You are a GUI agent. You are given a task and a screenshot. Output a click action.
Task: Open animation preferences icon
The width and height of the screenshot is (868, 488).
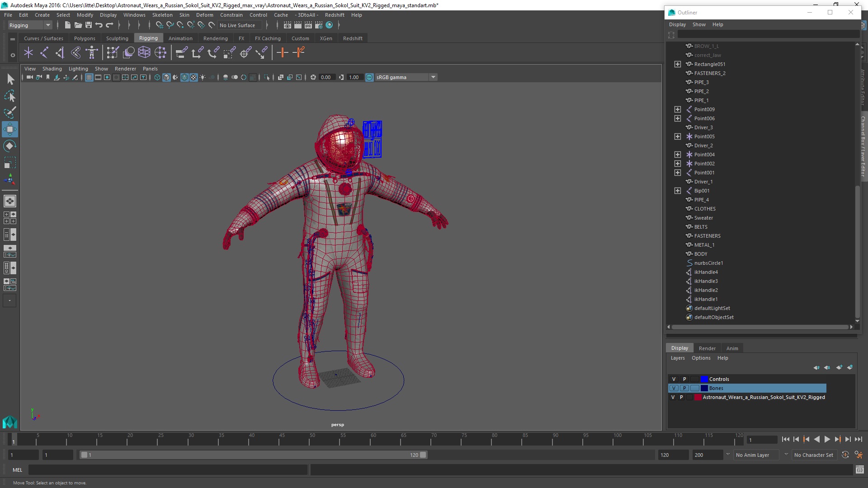[x=859, y=455]
